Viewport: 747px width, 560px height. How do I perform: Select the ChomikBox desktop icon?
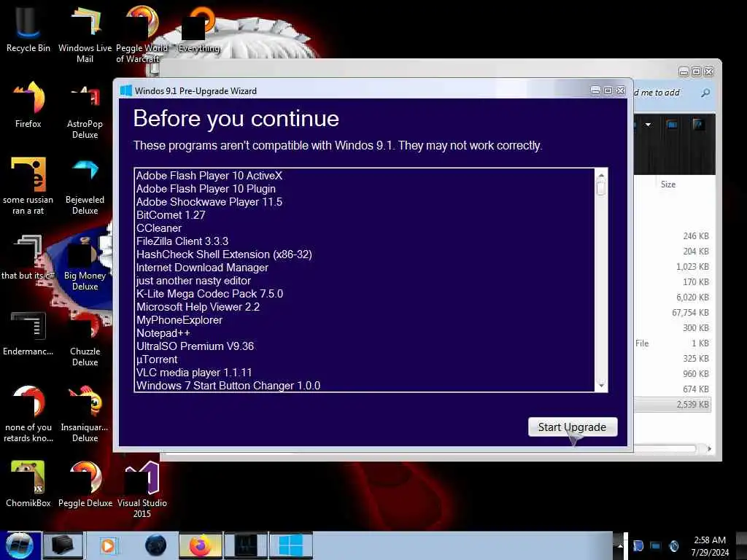pyautogui.click(x=28, y=483)
